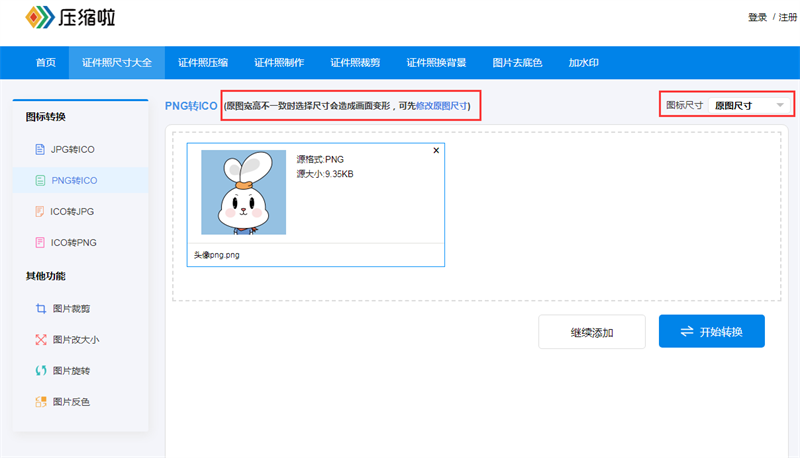Click the PNG转ICO green file icon

40,181
